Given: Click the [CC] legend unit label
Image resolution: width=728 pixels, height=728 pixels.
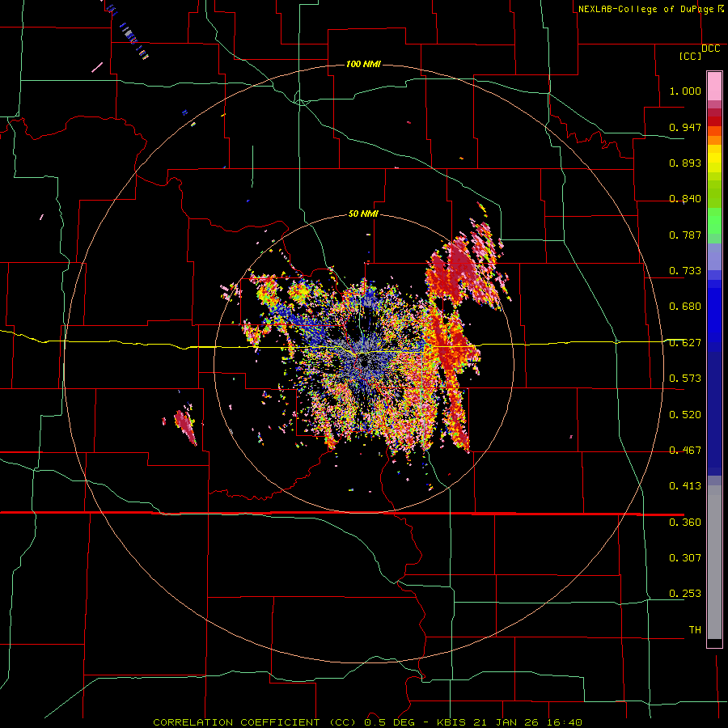Looking at the screenshot, I should click(690, 56).
